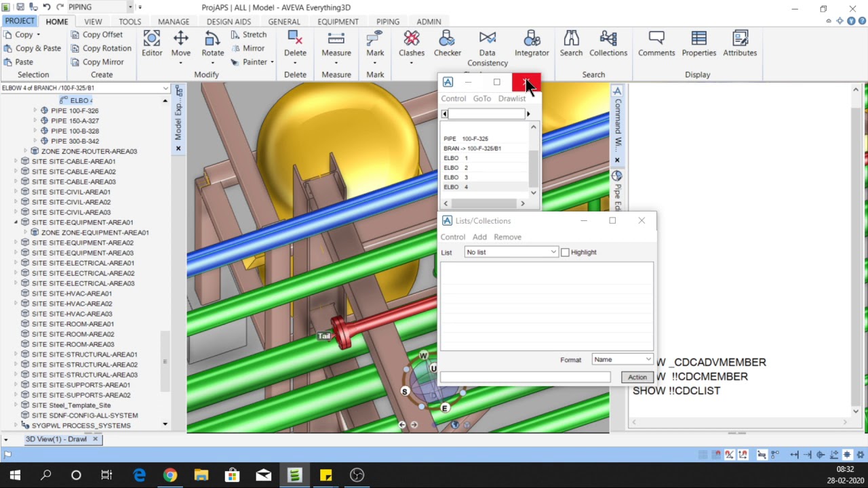Viewport: 868px width, 488px height.
Task: Toggle the Highlight checkbox in Lists/Collections
Action: click(565, 252)
